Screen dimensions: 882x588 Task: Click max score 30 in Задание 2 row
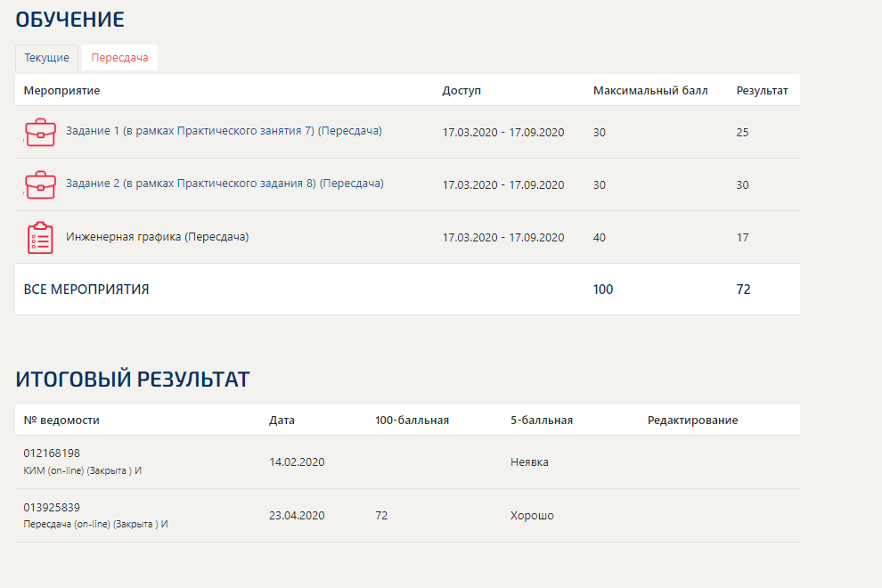(600, 184)
